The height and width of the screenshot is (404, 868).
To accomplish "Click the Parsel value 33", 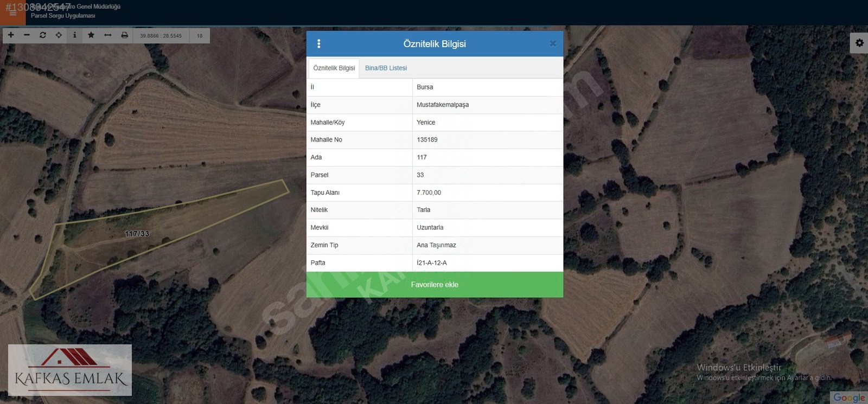I will coord(420,175).
